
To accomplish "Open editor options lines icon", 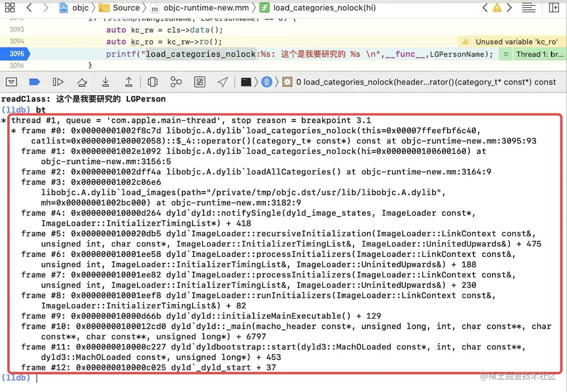I will pyautogui.click(x=529, y=8).
